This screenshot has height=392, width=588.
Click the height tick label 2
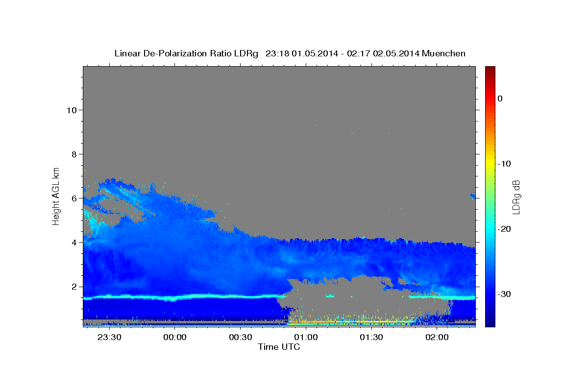[73, 287]
